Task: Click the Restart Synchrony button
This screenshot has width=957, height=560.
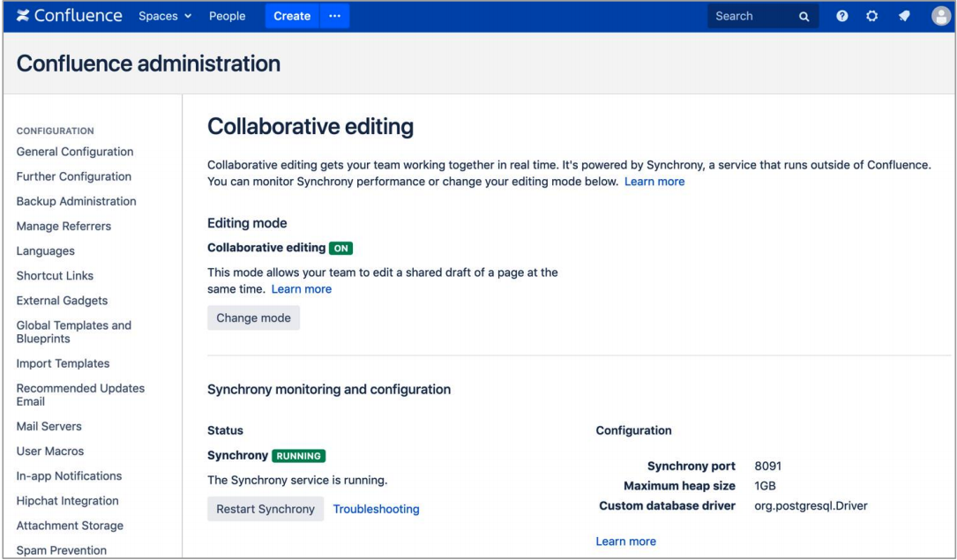Action: (265, 509)
